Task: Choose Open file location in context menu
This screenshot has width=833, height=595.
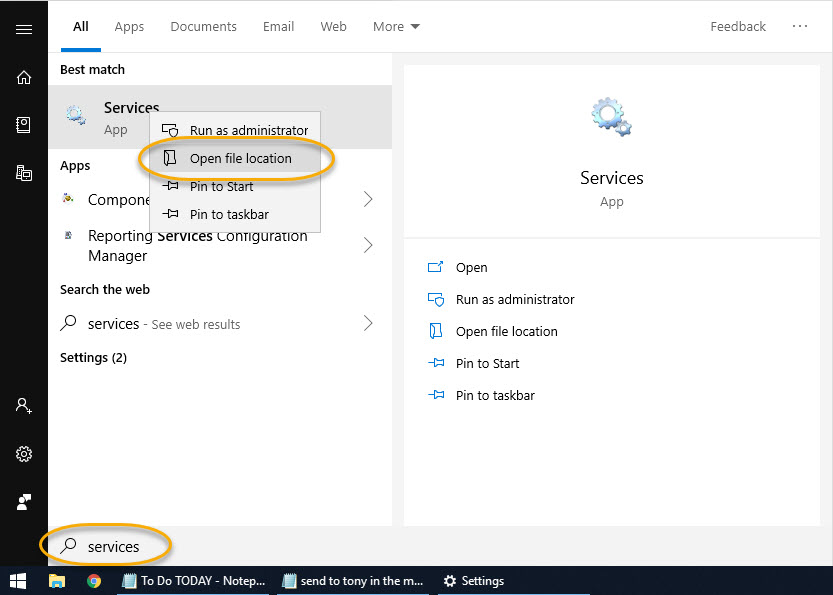Action: (x=235, y=158)
